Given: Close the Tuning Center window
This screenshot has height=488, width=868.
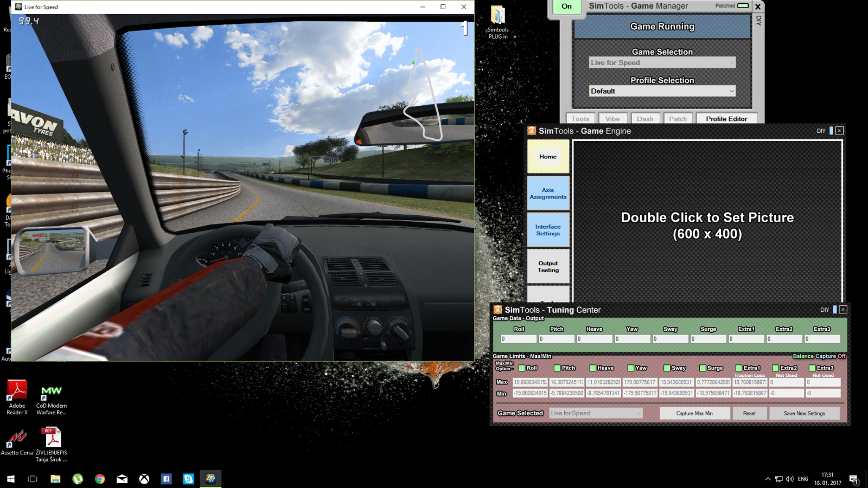Looking at the screenshot, I should coord(843,310).
